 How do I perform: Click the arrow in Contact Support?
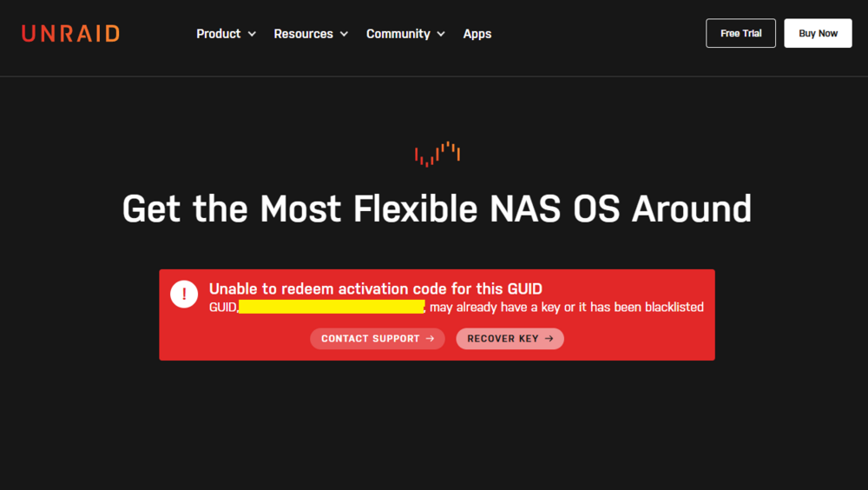pos(431,339)
